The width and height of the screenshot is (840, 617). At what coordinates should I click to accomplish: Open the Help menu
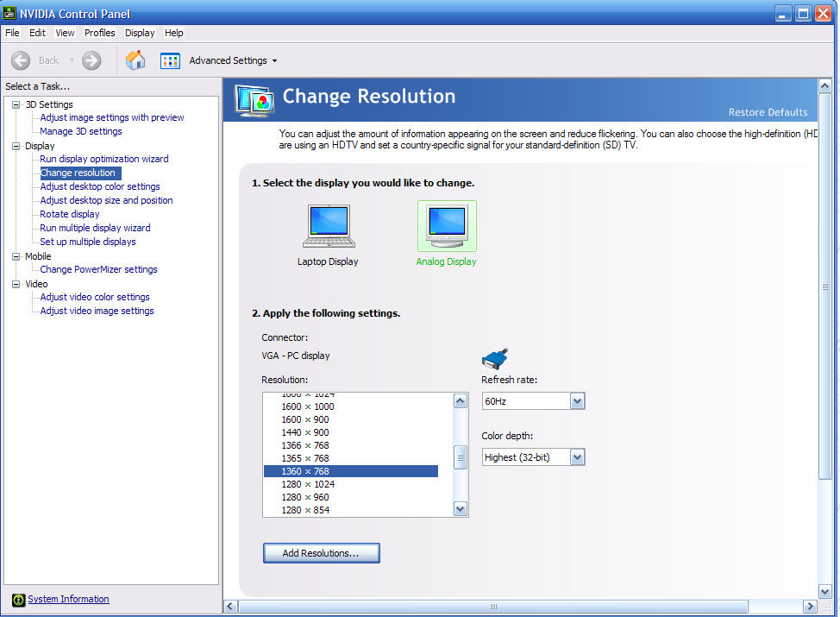click(174, 33)
